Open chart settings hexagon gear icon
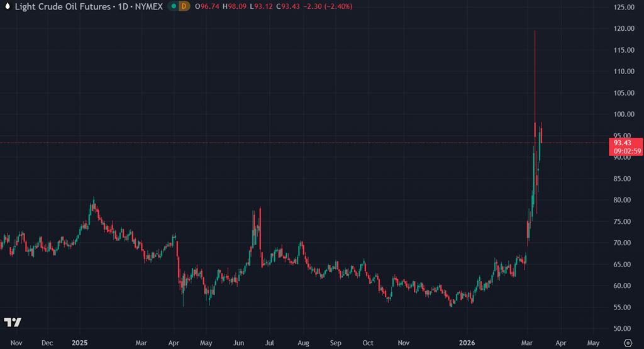 [x=627, y=343]
